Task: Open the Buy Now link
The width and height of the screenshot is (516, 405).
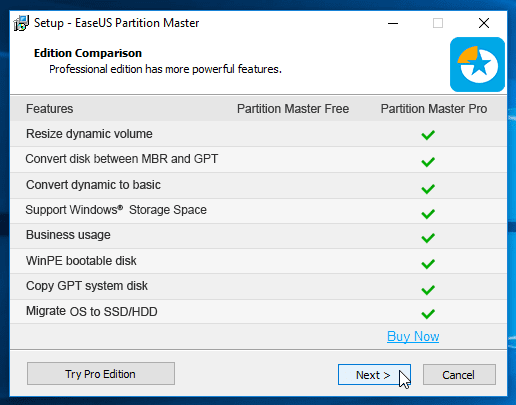Action: [x=413, y=336]
